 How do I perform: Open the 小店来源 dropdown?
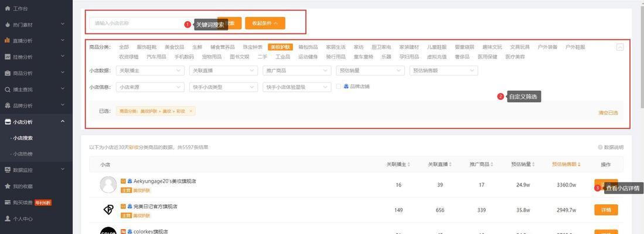(x=150, y=87)
